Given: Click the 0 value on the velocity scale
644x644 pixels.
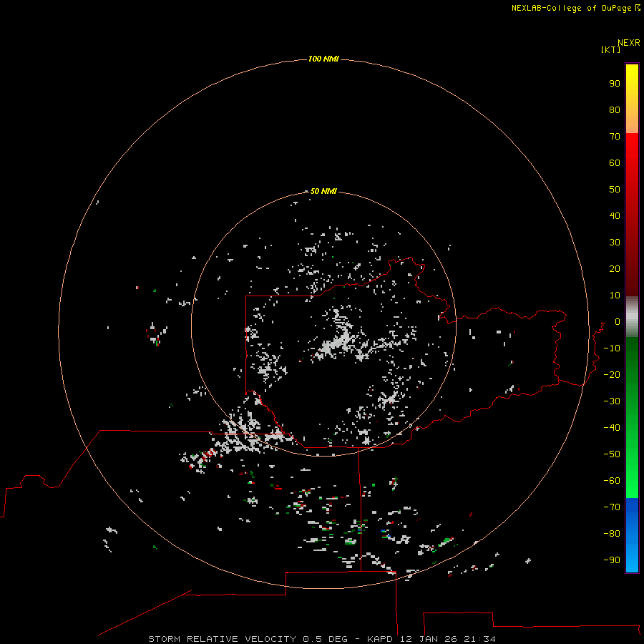Looking at the screenshot, I should pyautogui.click(x=618, y=322).
